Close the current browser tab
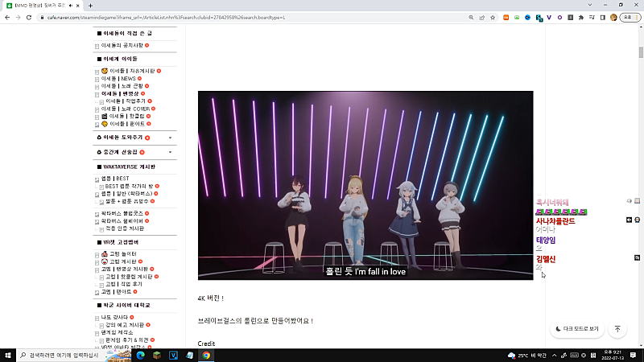This screenshot has height=362, width=644. coord(77,6)
